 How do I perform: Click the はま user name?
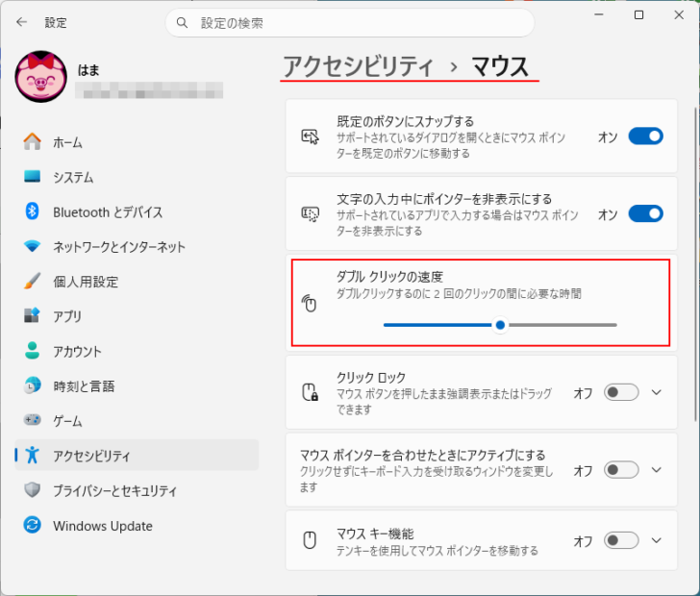pyautogui.click(x=88, y=70)
